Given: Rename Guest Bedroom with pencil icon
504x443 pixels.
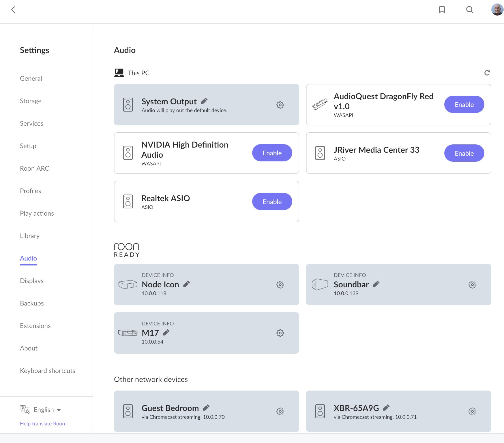Looking at the screenshot, I should coord(206,408).
